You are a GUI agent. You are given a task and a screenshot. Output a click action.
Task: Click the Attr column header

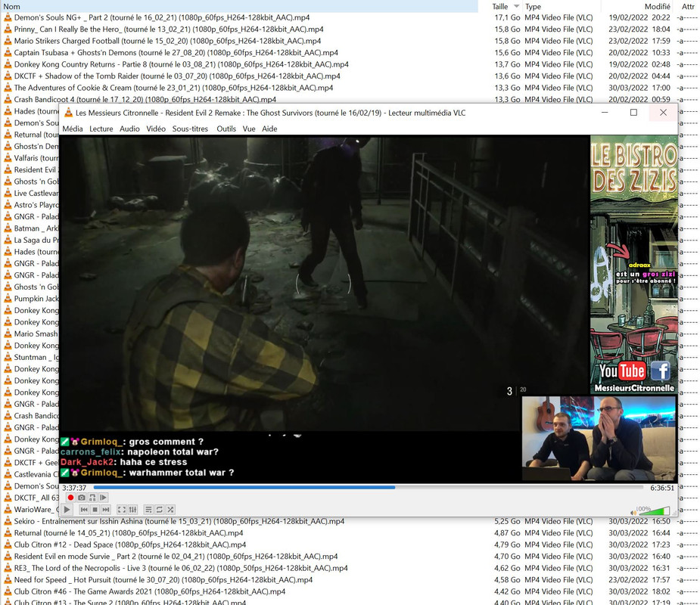(x=688, y=6)
